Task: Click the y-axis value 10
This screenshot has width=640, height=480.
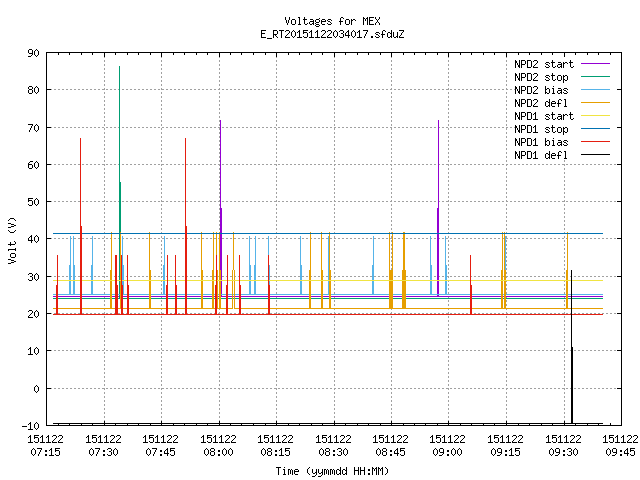Action: tap(33, 351)
